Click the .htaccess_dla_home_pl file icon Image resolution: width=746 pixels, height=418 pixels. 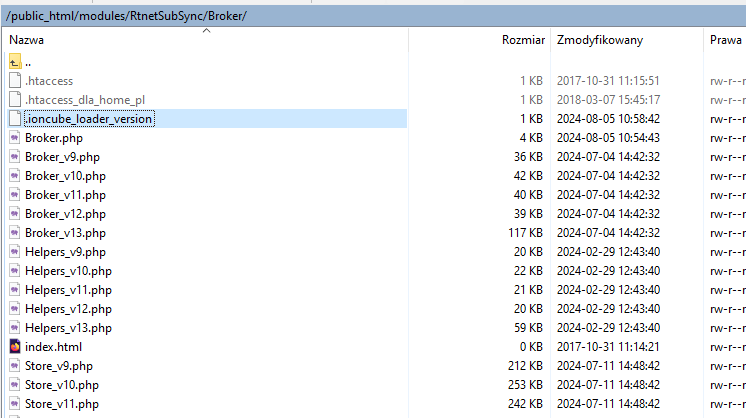coord(15,99)
